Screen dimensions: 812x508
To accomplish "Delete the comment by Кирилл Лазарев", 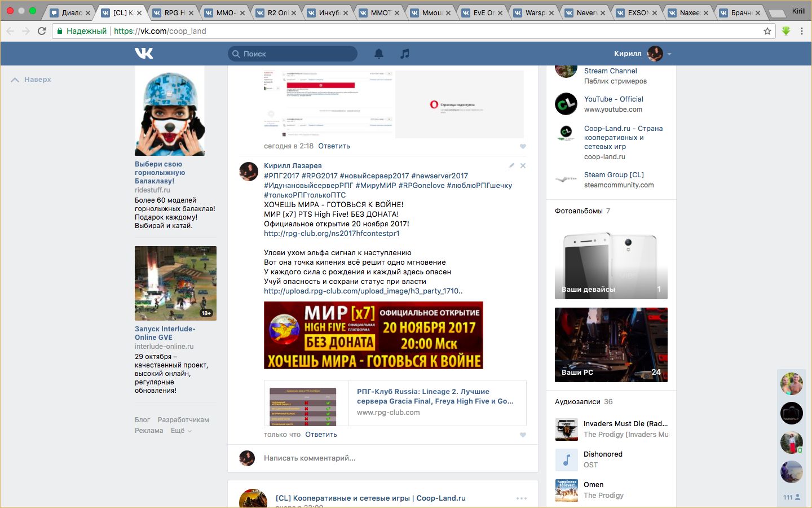I will (523, 166).
